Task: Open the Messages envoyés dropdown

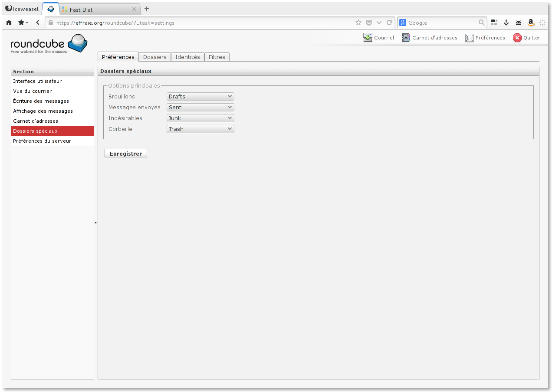Action: [x=200, y=107]
